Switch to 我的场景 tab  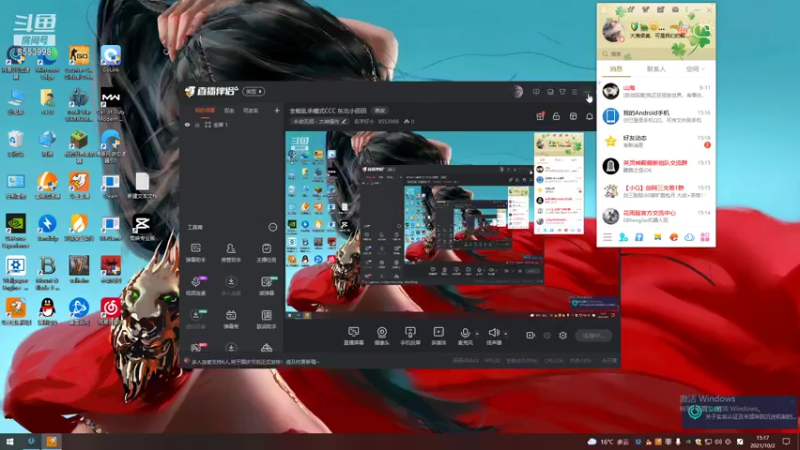click(205, 110)
